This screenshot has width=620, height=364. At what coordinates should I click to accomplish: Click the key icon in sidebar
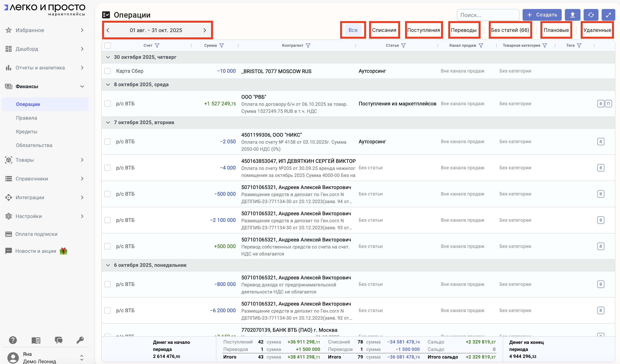[x=80, y=340]
